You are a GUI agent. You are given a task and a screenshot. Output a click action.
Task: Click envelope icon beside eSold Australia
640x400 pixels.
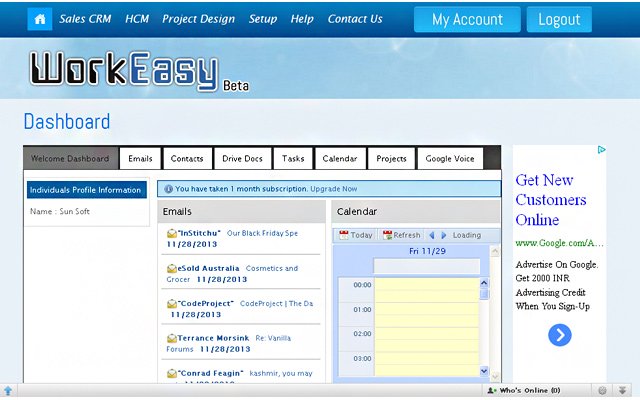click(x=172, y=269)
